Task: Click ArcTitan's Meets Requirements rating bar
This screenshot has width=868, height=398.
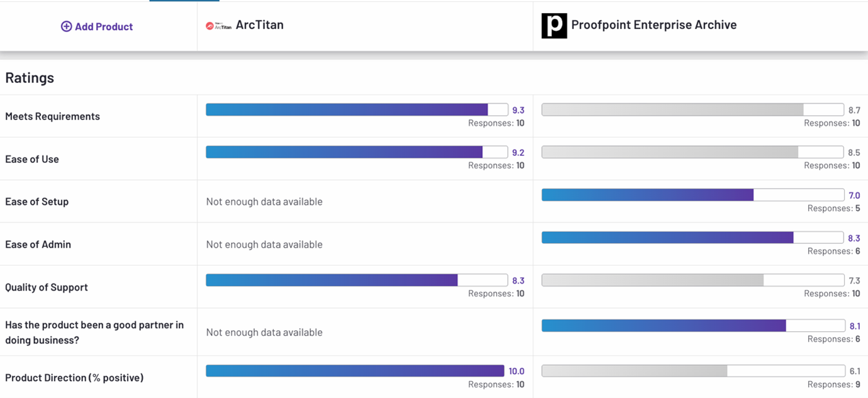Action: [x=356, y=109]
